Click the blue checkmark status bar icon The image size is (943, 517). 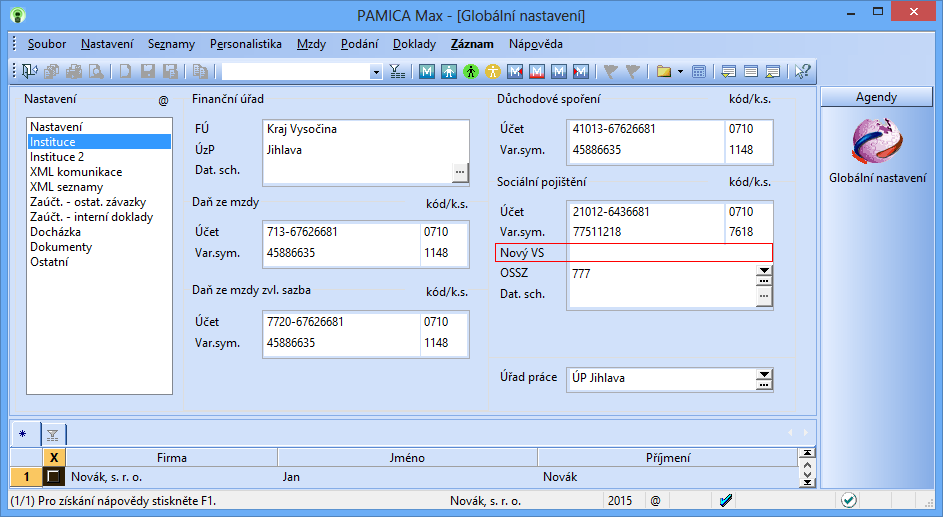pos(726,500)
